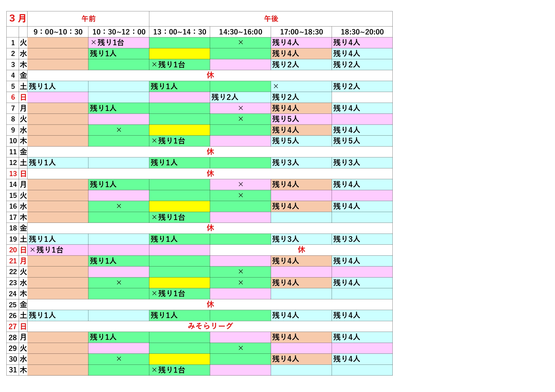Click 17:00 "残り3人" in the 12 土 row
555x392 pixels.
(285, 163)
